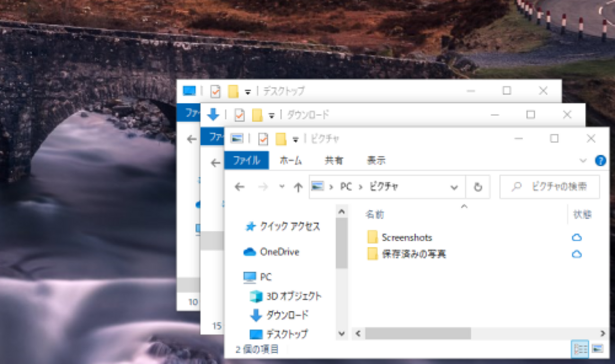Click new folder icon in ダウンロード window title bar
Image resolution: width=615 pixels, height=364 pixels.
tap(257, 114)
